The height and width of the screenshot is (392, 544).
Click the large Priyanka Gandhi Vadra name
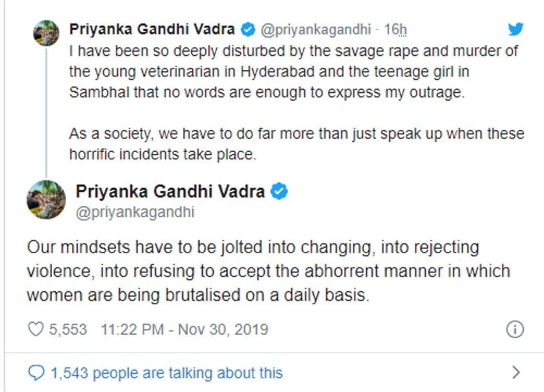point(170,192)
